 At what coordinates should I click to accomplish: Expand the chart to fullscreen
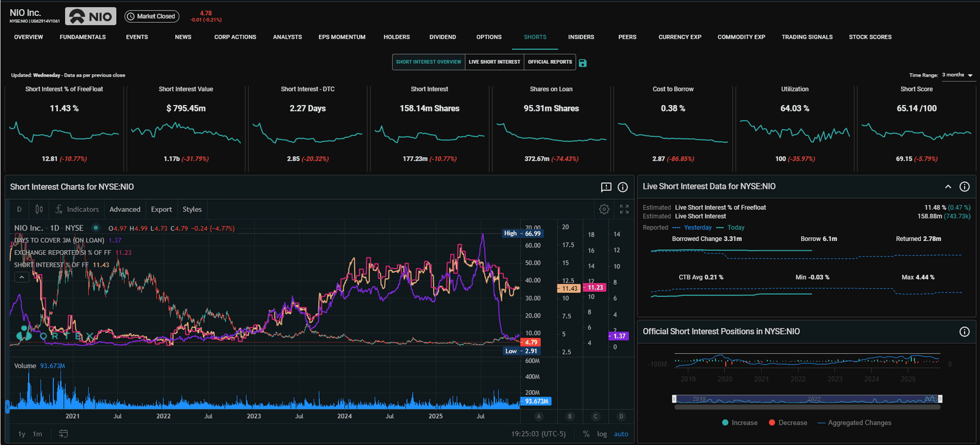tap(624, 209)
